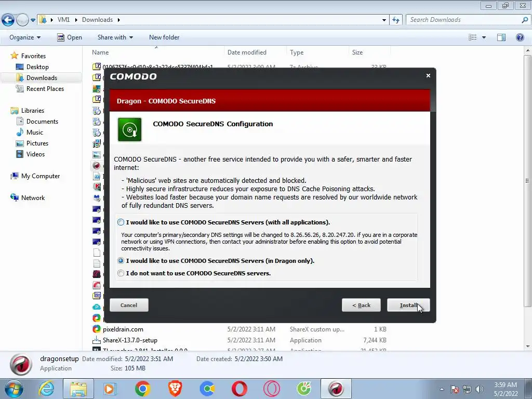Show hidden tray icons arrow

pos(442,389)
